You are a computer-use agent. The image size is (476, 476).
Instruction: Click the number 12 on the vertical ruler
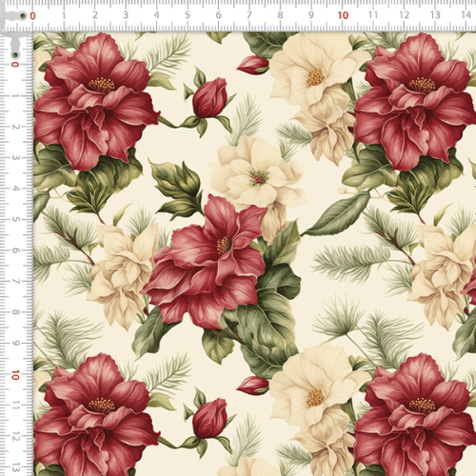click(x=15, y=436)
